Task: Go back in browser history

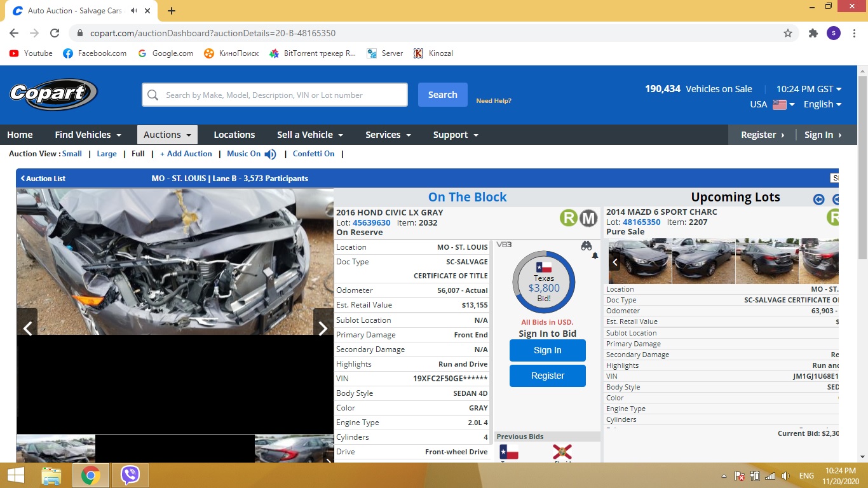Action: coord(14,33)
